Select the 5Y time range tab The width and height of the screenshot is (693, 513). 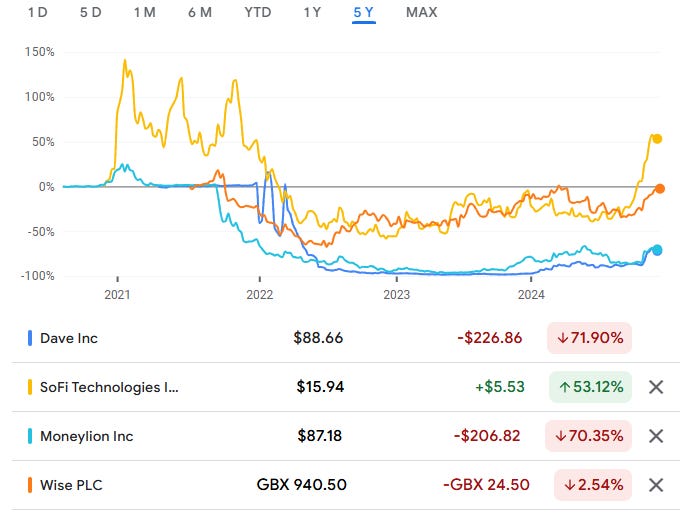point(364,12)
